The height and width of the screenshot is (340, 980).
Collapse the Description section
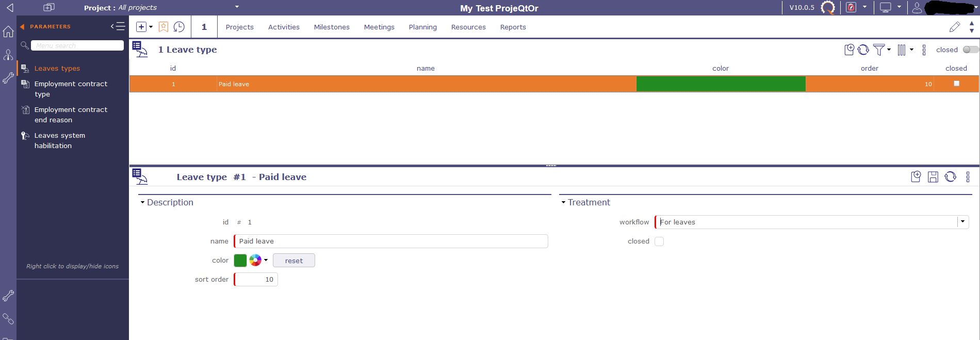[x=142, y=203]
